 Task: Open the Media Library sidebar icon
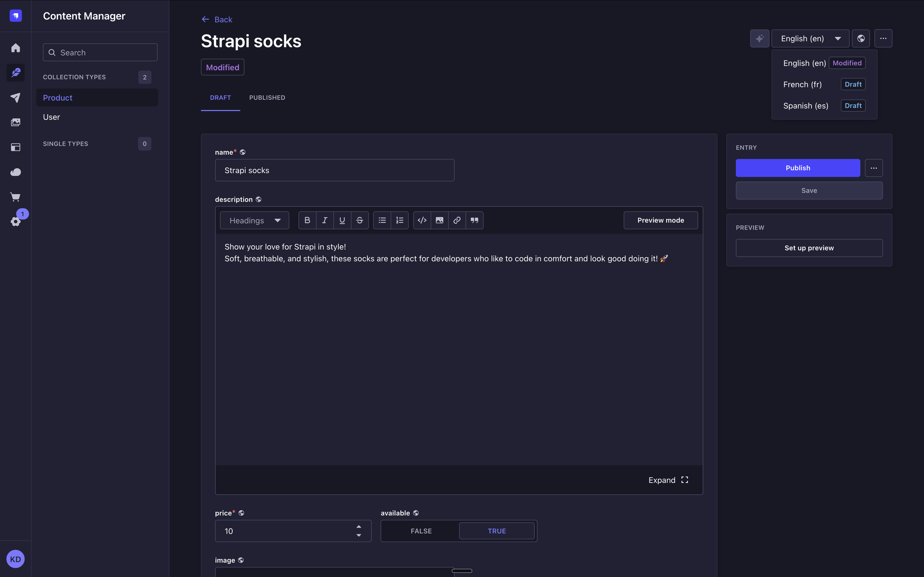tap(15, 123)
